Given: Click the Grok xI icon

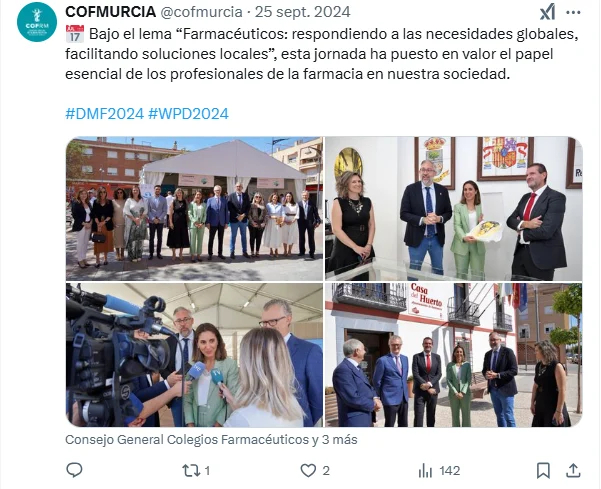Looking at the screenshot, I should pos(547,12).
